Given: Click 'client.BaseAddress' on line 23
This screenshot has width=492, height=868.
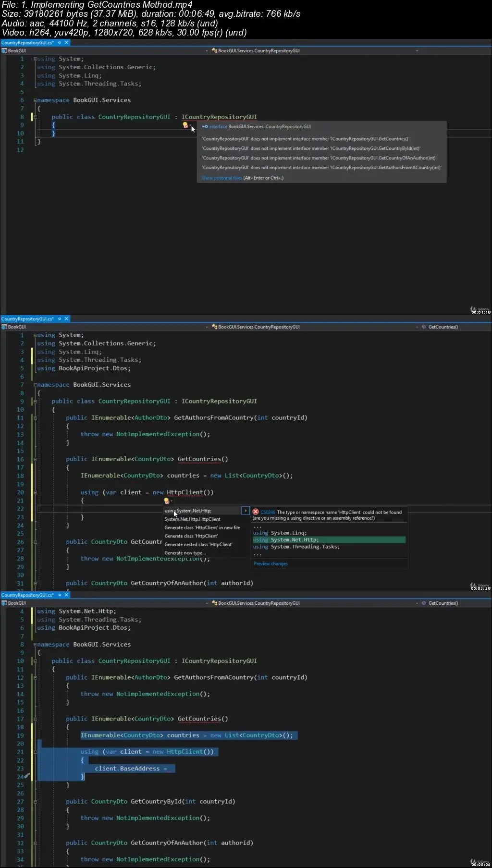Looking at the screenshot, I should [127, 769].
